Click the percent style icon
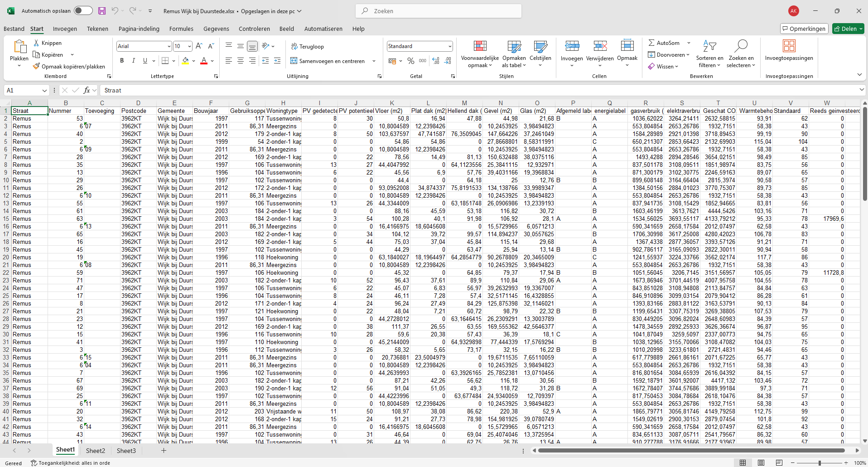Screen dimensions: 868x467 pos(410,61)
